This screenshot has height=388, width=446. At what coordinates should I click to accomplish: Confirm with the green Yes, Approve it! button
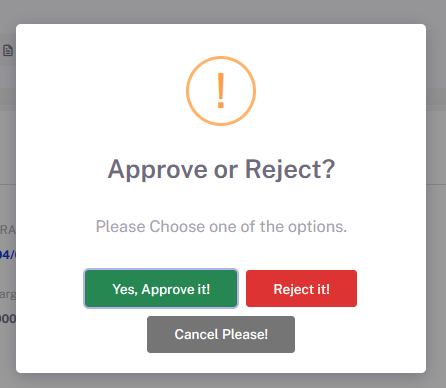[x=161, y=289]
